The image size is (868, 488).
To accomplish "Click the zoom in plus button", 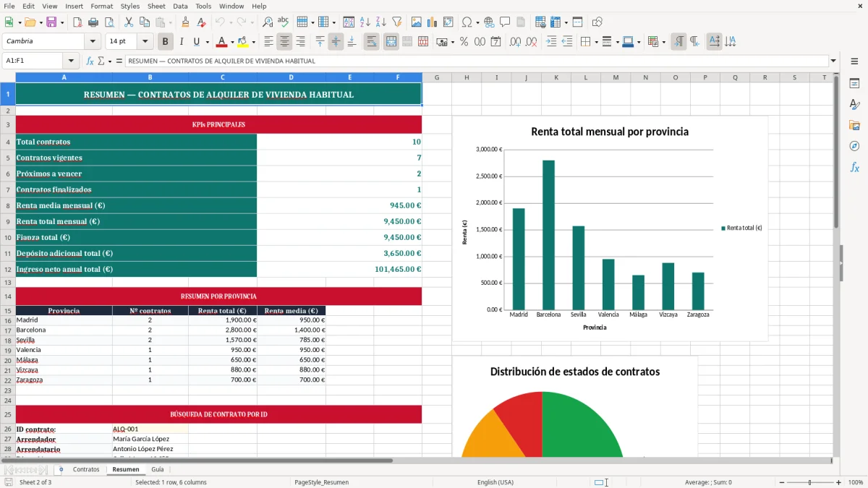I will (839, 482).
